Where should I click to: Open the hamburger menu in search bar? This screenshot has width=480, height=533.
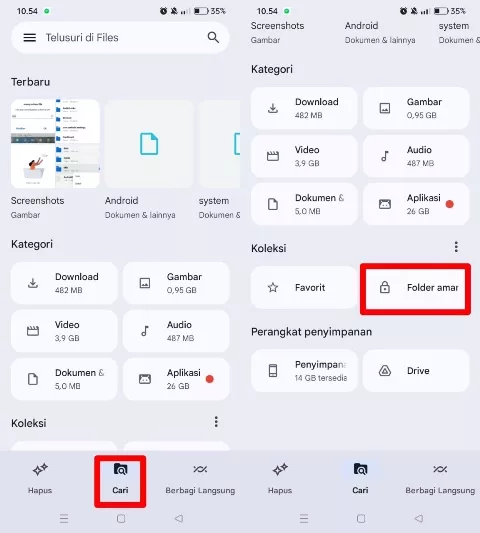click(30, 37)
